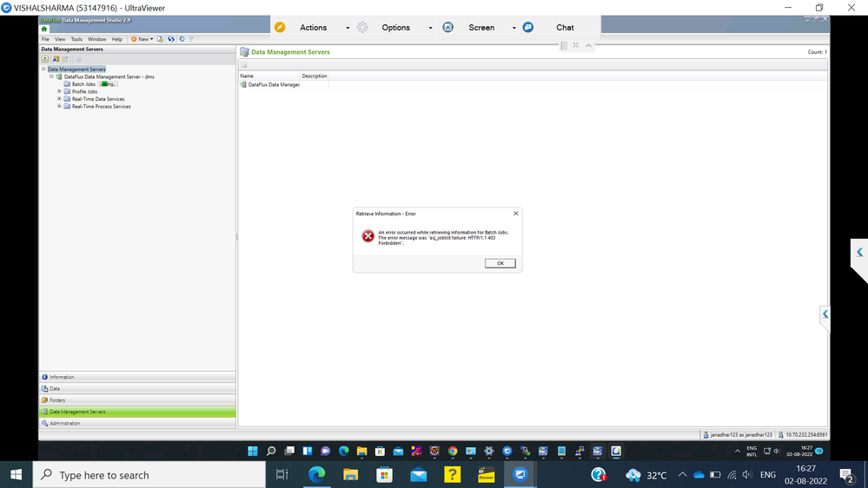The height and width of the screenshot is (488, 868).
Task: Expand the Real-Time Data Services folder
Action: pos(59,98)
